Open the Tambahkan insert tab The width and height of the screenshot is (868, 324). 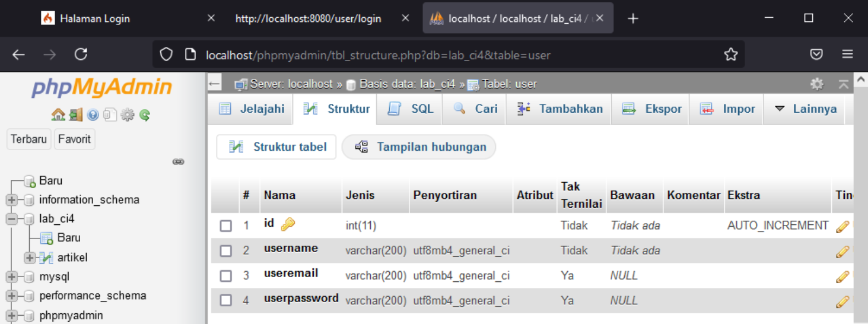click(x=559, y=109)
